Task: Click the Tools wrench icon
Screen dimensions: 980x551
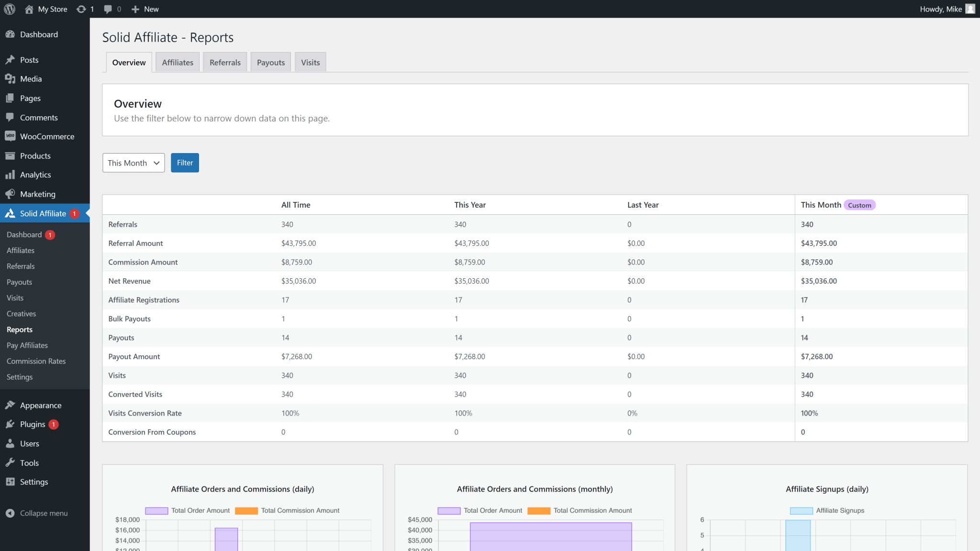Action: (10, 463)
